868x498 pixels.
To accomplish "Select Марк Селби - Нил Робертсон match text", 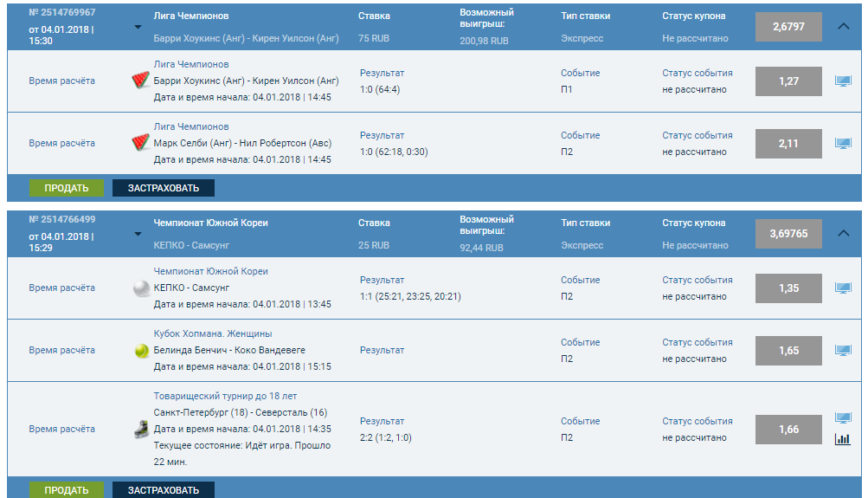I will point(242,143).
